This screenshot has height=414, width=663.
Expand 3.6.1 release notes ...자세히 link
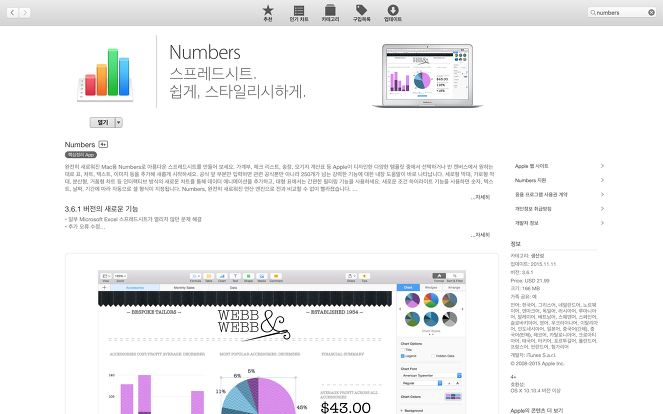click(481, 235)
